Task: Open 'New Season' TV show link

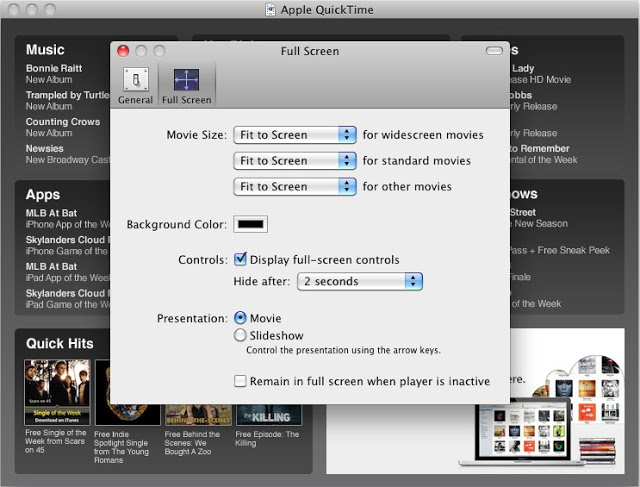Action: pyautogui.click(x=541, y=224)
